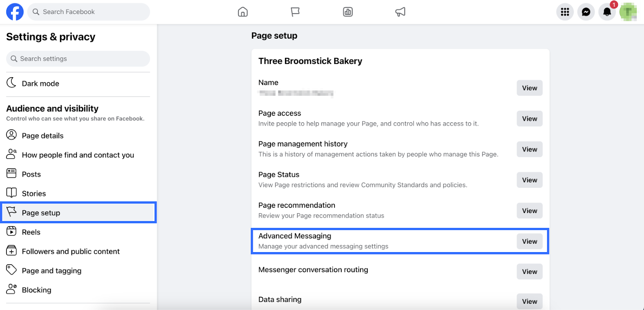Click View for Advanced Messaging
644x310 pixels.
pyautogui.click(x=529, y=242)
